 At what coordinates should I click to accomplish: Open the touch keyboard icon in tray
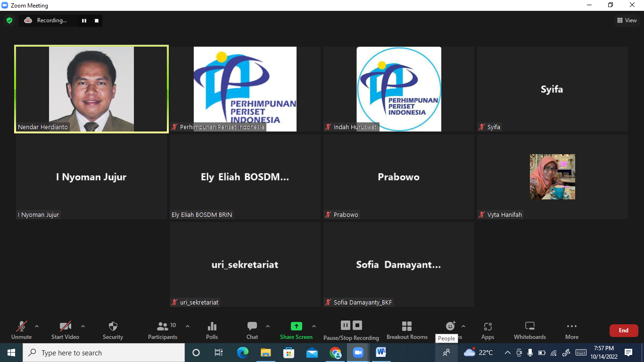(581, 353)
